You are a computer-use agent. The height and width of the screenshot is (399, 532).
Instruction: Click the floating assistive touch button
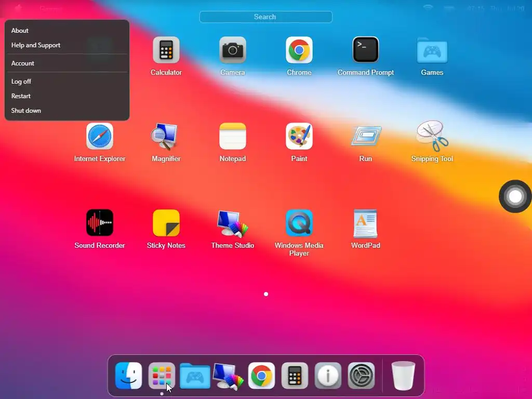515,196
